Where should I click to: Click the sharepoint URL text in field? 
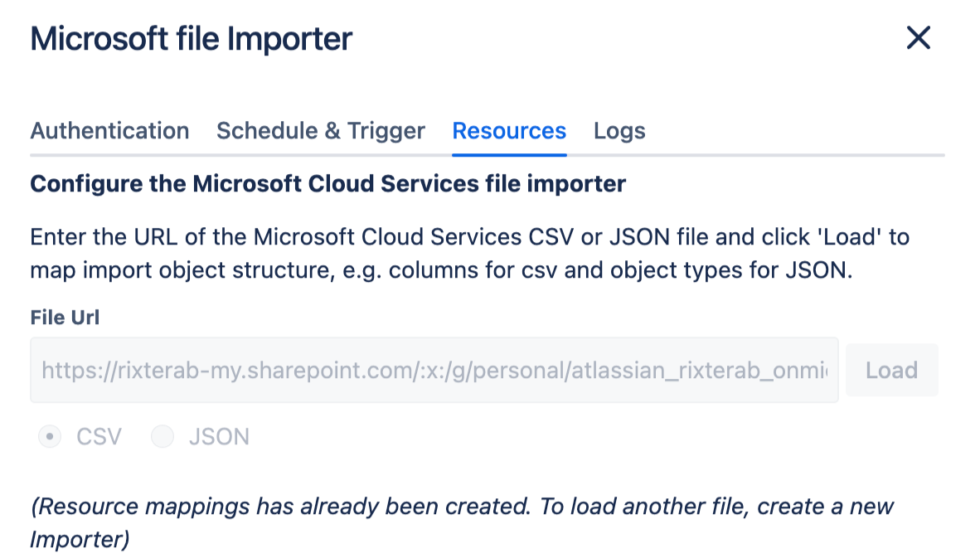(x=332, y=371)
